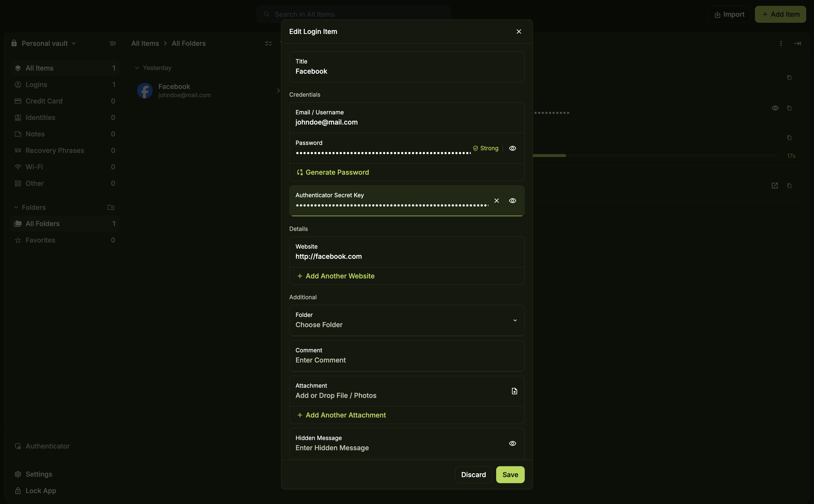The height and width of the screenshot is (504, 814).
Task: Click Add Another Website
Action: 336,276
